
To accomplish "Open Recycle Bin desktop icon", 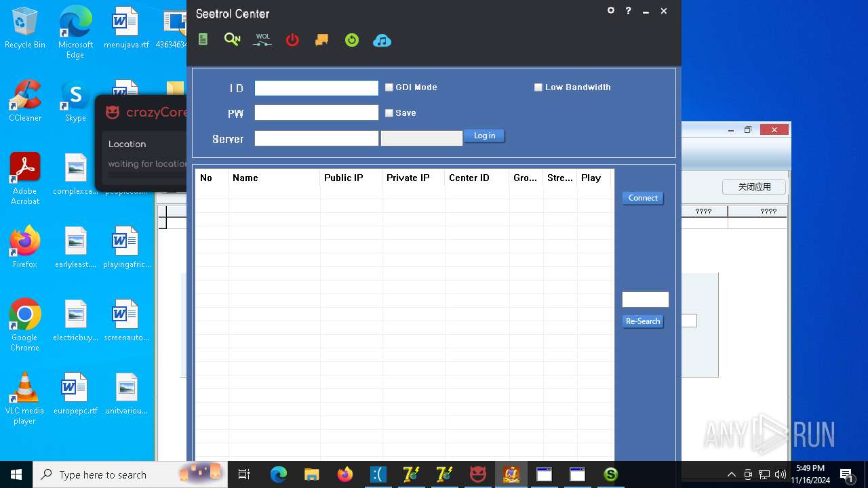I will pyautogui.click(x=25, y=28).
